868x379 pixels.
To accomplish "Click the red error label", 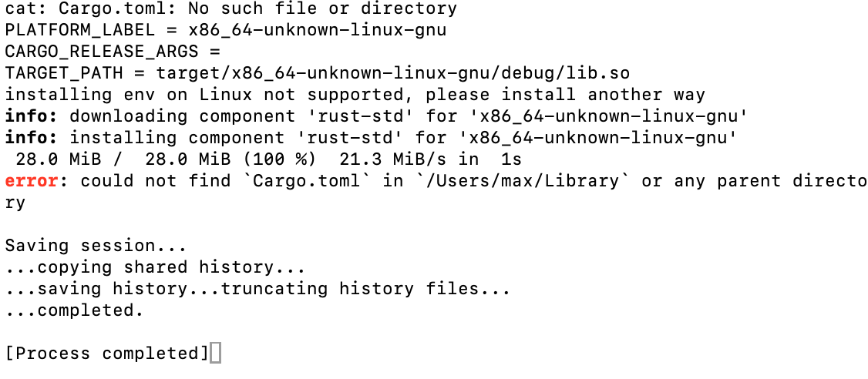I will coord(32,181).
